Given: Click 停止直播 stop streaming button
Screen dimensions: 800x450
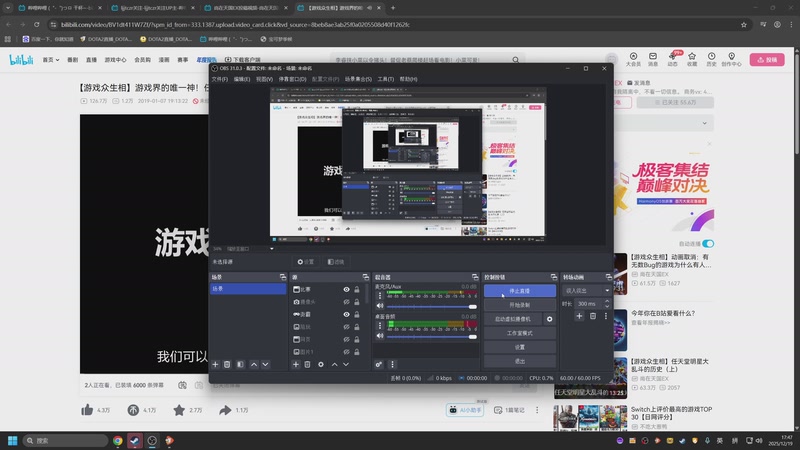Looking at the screenshot, I should coord(520,291).
